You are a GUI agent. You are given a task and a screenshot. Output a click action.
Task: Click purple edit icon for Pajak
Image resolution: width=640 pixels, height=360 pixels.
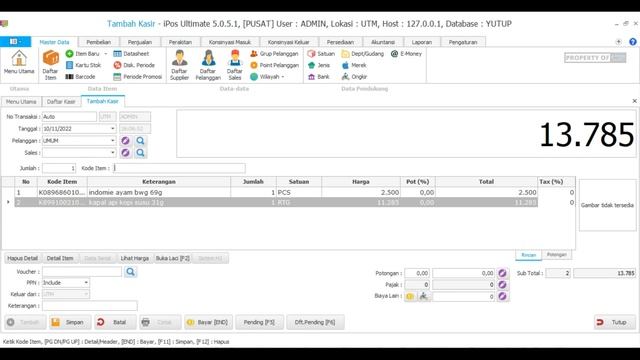tap(502, 284)
